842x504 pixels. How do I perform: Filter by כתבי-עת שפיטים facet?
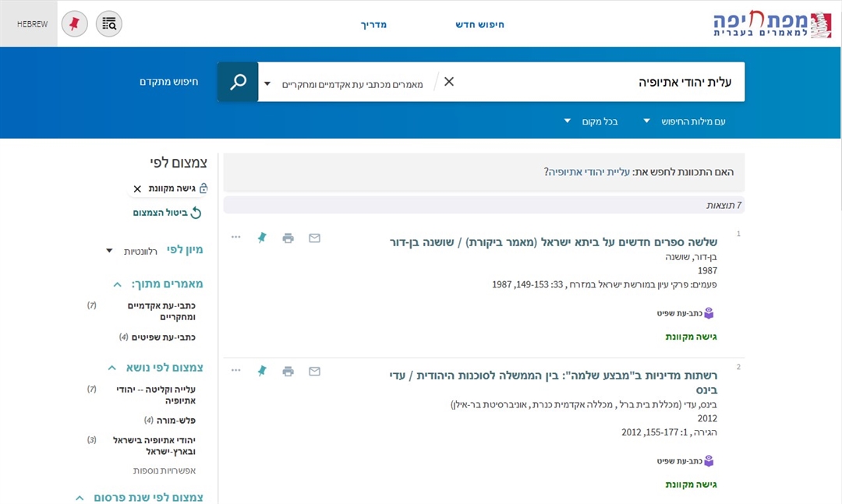[163, 337]
